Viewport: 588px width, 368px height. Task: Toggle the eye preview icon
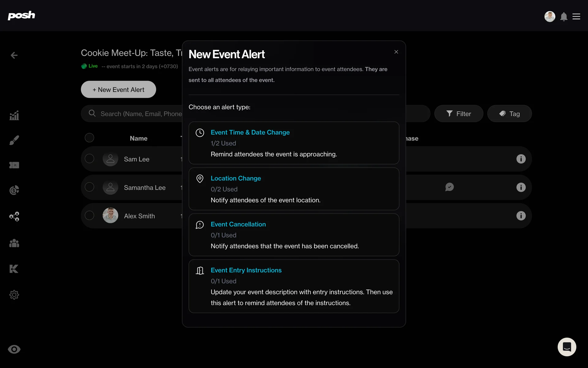pyautogui.click(x=14, y=349)
